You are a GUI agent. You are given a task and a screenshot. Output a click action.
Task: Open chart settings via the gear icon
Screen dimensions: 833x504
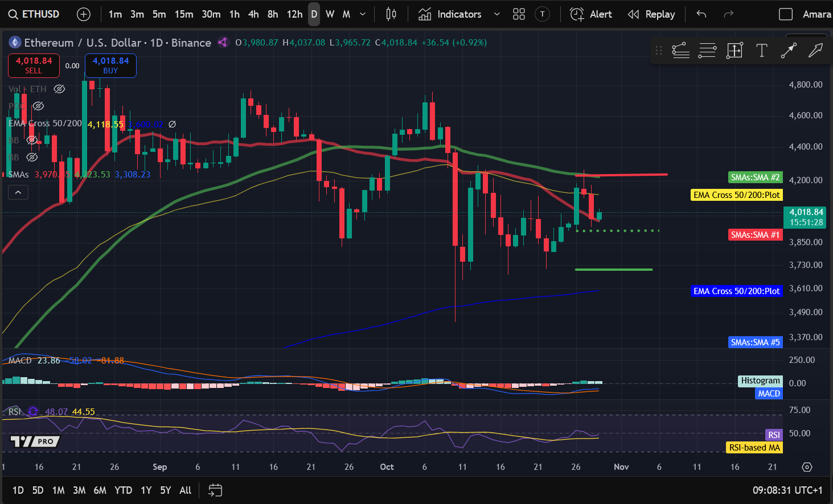pos(806,466)
